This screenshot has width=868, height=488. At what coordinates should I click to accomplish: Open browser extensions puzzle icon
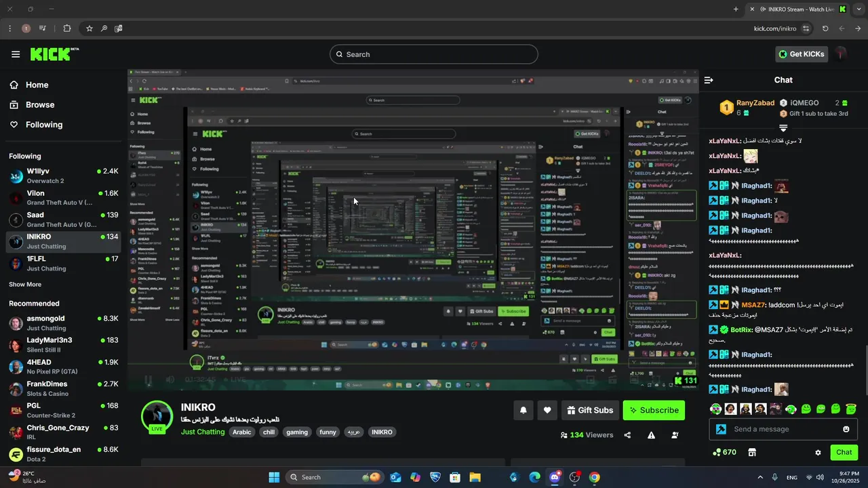coord(67,28)
